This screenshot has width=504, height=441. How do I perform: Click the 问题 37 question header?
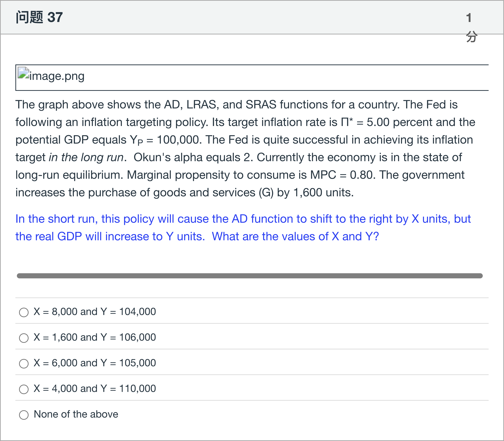point(39,17)
